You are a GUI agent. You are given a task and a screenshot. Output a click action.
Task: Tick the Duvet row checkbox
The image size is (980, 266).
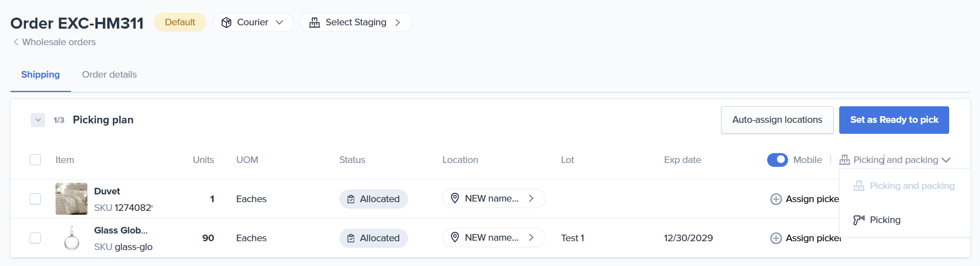(35, 199)
